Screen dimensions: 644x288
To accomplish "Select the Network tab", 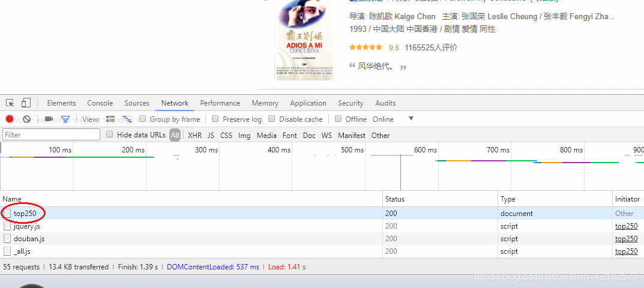I will [x=175, y=103].
